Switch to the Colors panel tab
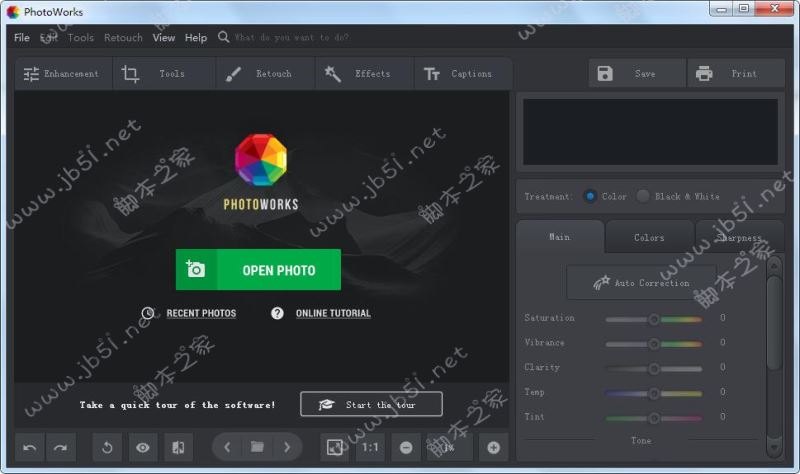 (x=649, y=237)
